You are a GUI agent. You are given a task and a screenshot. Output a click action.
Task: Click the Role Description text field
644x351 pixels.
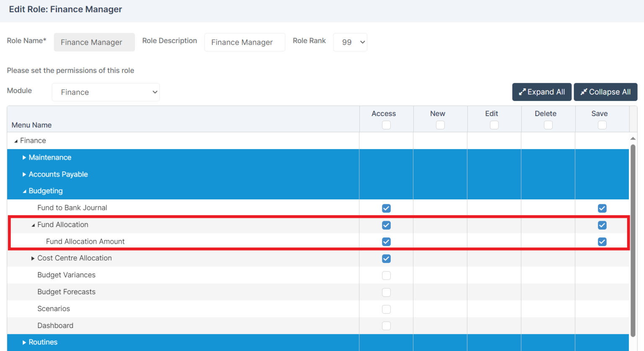pyautogui.click(x=244, y=42)
